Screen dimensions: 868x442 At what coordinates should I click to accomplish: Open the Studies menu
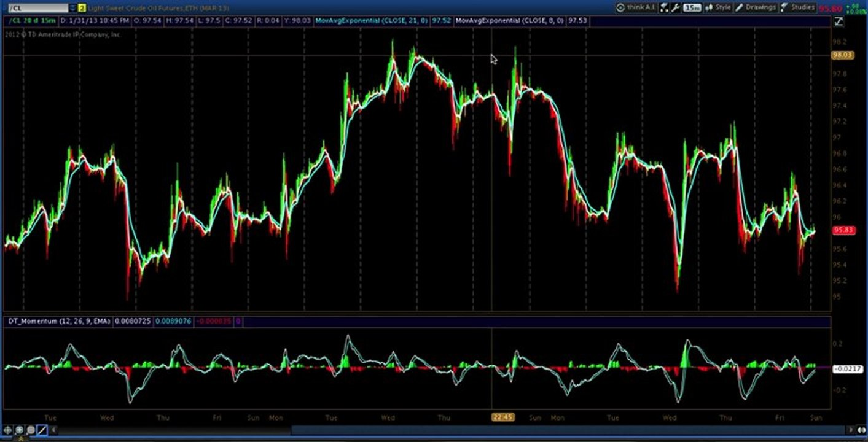tap(797, 7)
